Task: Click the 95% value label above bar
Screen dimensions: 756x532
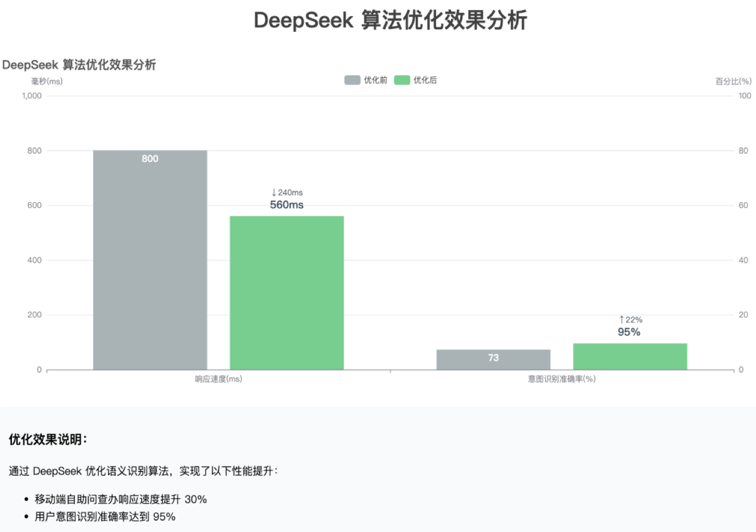Action: [x=629, y=332]
